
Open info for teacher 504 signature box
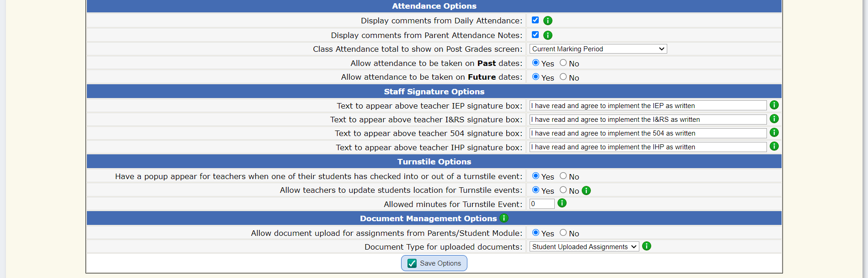tap(774, 132)
